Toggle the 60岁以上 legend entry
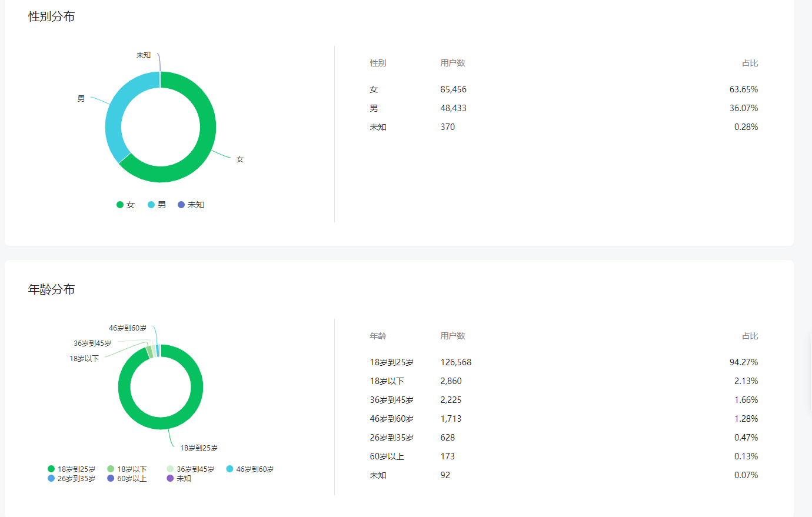This screenshot has width=812, height=517. pyautogui.click(x=127, y=478)
